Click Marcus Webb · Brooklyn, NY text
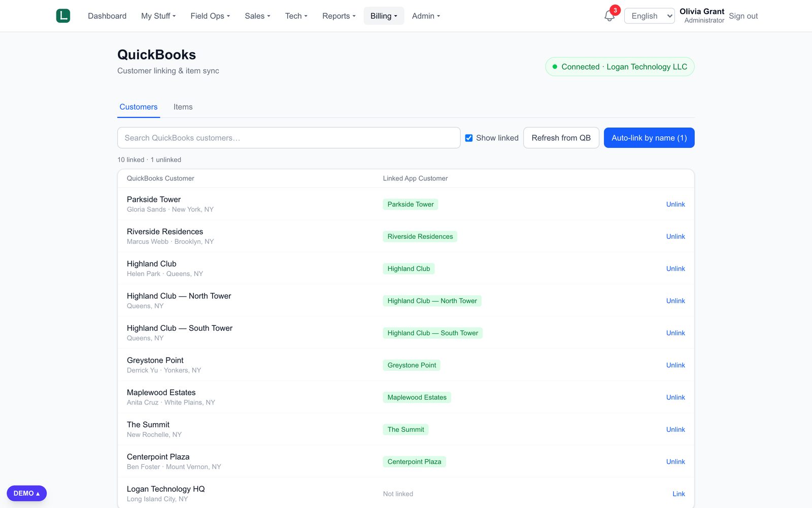 (171, 241)
